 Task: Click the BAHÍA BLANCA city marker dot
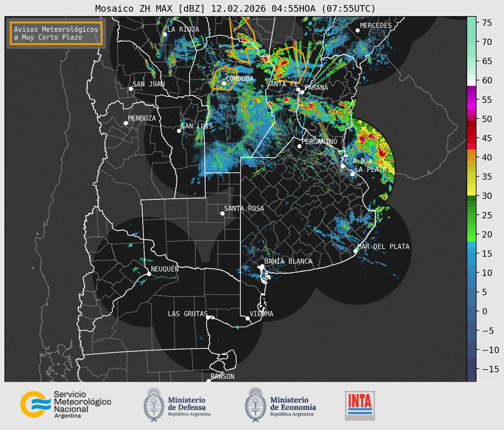pos(262,266)
